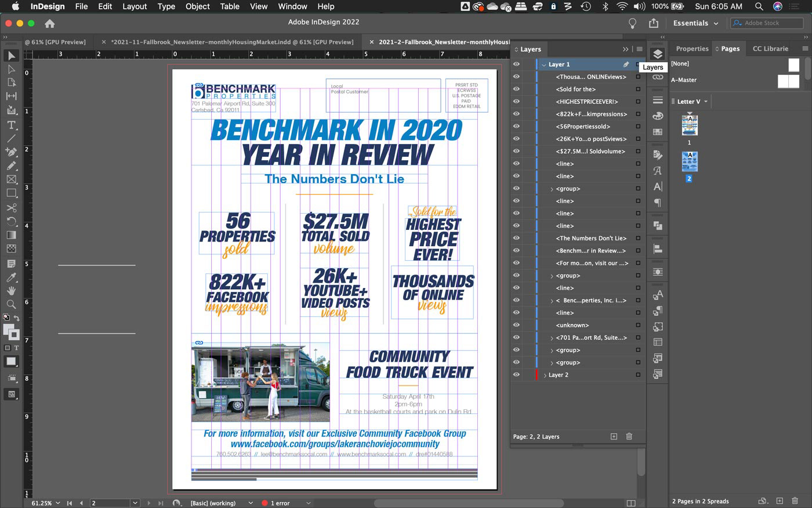
Task: Open the Object menu
Action: coord(197,6)
